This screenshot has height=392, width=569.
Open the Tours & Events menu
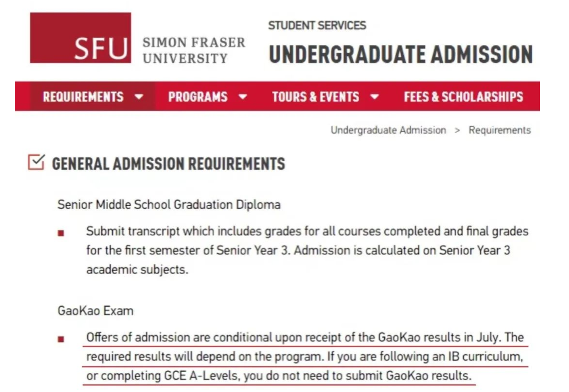click(x=315, y=97)
